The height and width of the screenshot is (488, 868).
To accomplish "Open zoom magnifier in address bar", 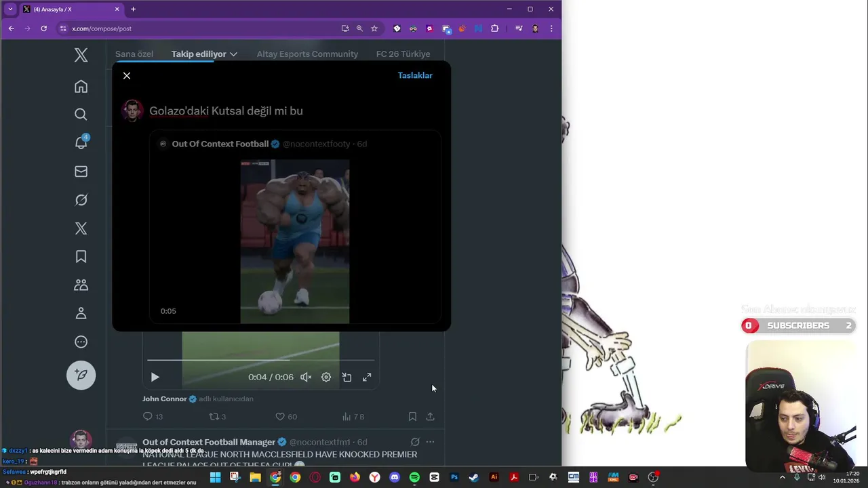I will (359, 28).
